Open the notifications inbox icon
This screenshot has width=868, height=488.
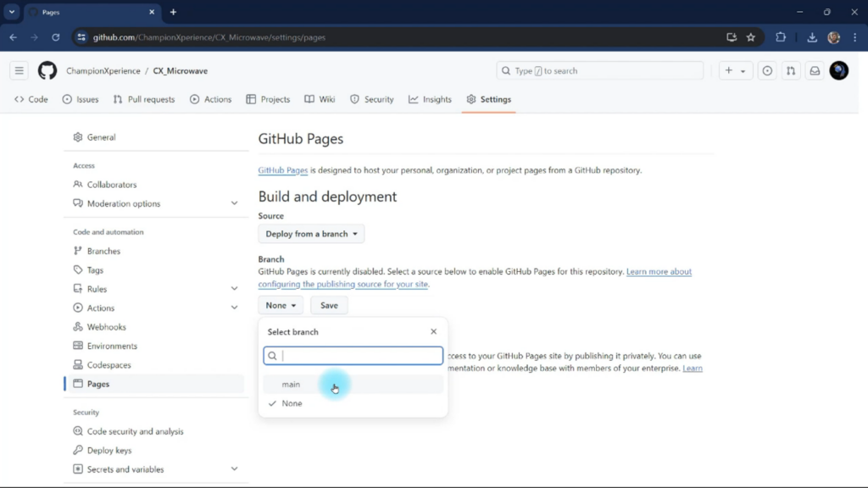coord(815,71)
